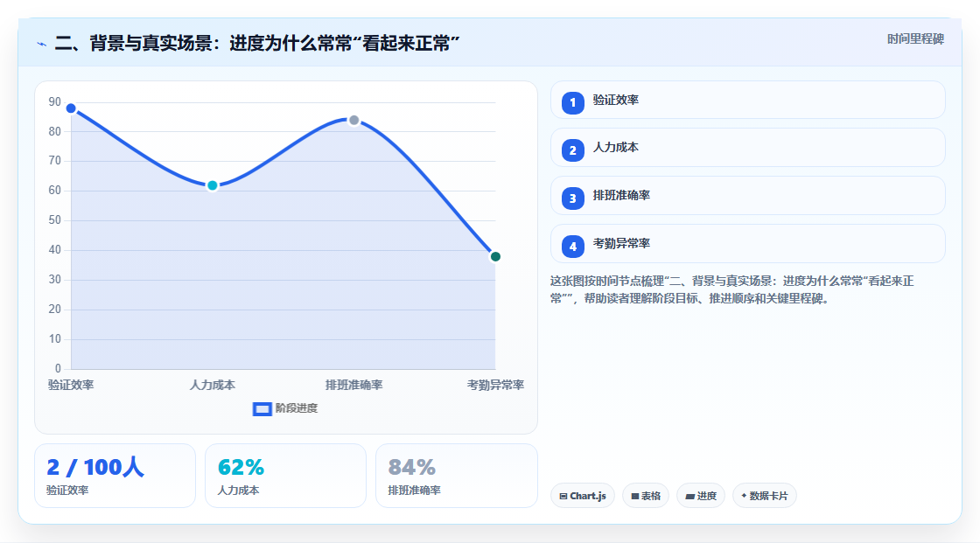The image size is (980, 543).
Task: Click the gray data point at 排班准确率
Action: pos(353,120)
